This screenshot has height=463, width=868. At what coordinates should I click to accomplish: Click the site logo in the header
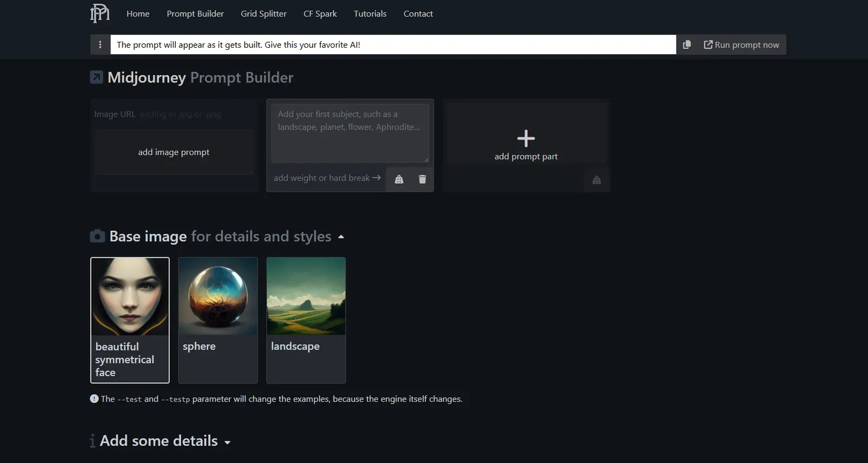coord(100,14)
